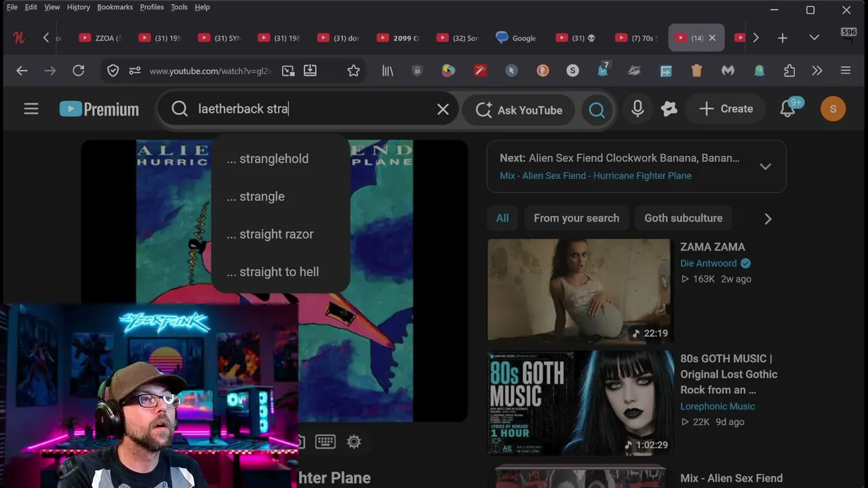Image resolution: width=868 pixels, height=488 pixels.
Task: Switch to the ZZOA browser tab
Action: 100,38
